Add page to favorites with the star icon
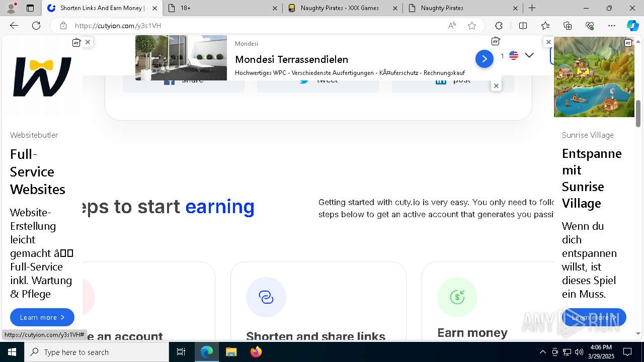 [x=472, y=26]
